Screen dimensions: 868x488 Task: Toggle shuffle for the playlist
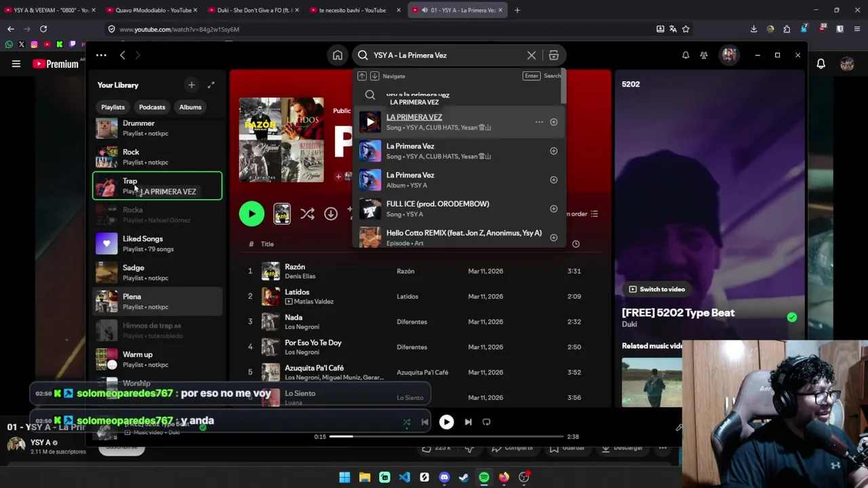tap(307, 214)
